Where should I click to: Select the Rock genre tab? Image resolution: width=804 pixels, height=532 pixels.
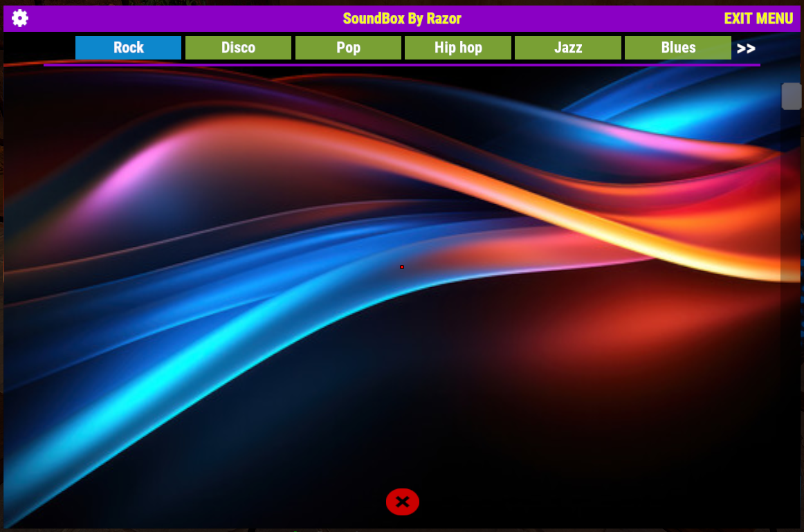[128, 48]
